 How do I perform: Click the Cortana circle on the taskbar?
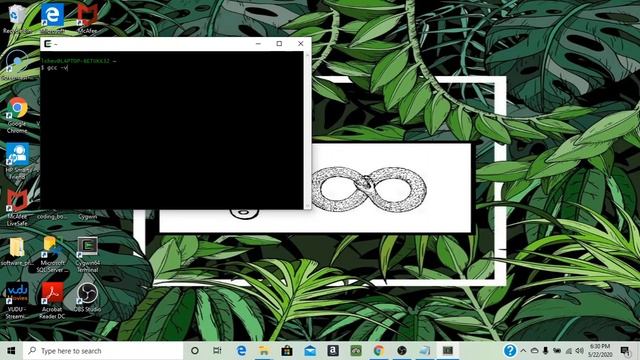pos(195,351)
